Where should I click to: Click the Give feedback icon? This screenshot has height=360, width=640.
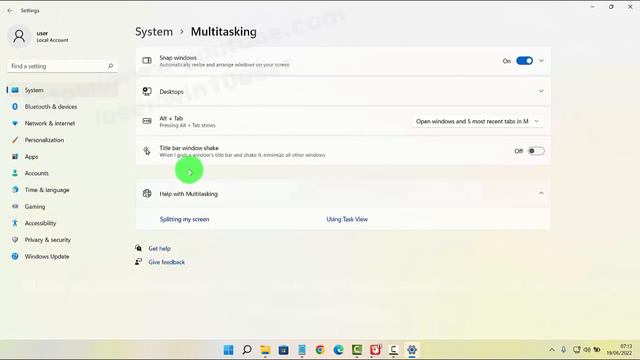pyautogui.click(x=139, y=262)
